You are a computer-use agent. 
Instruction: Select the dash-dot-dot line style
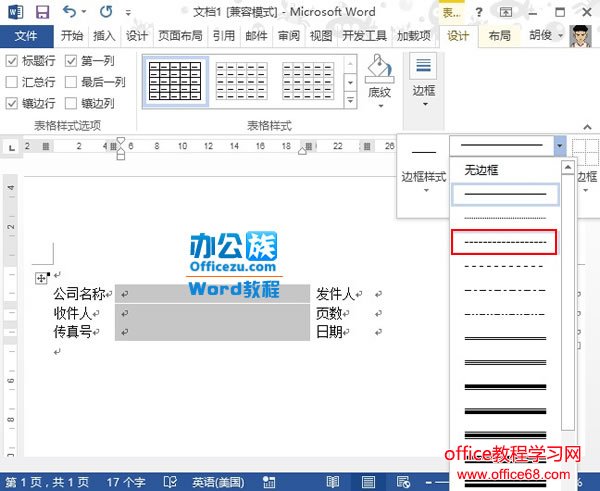505,315
